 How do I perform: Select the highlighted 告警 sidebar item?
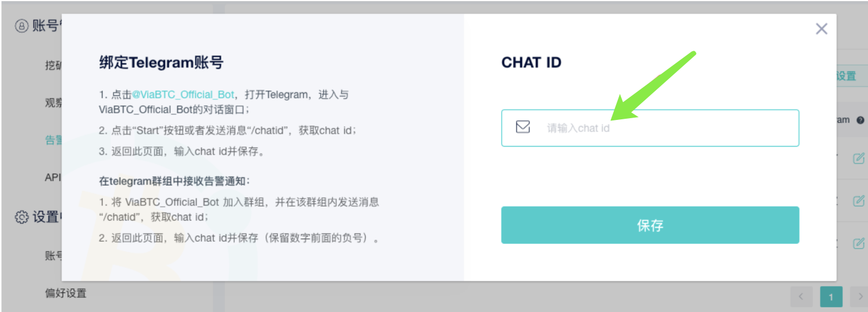click(x=53, y=140)
